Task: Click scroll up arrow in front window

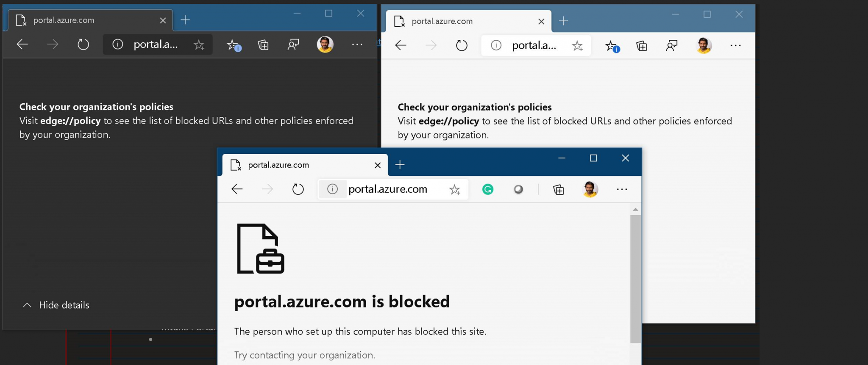Action: (635, 210)
